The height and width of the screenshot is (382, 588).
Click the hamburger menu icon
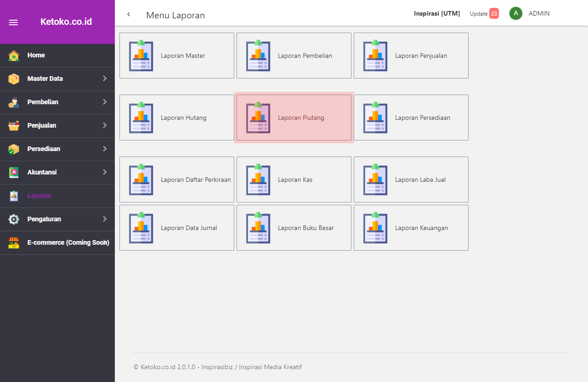[x=13, y=22]
